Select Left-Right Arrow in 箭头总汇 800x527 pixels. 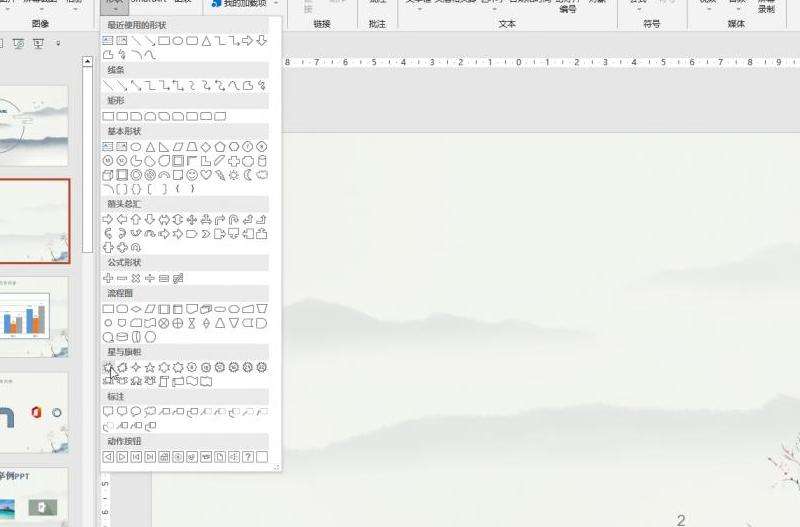164,219
